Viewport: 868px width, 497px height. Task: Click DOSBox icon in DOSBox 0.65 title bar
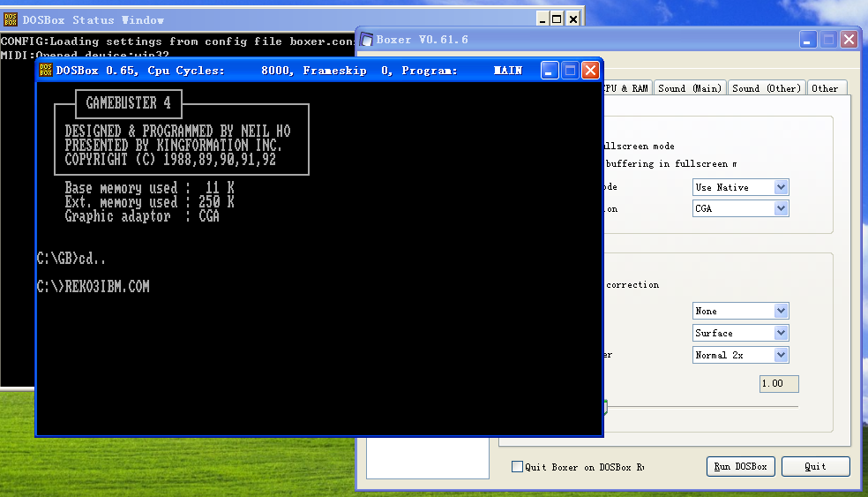point(46,71)
